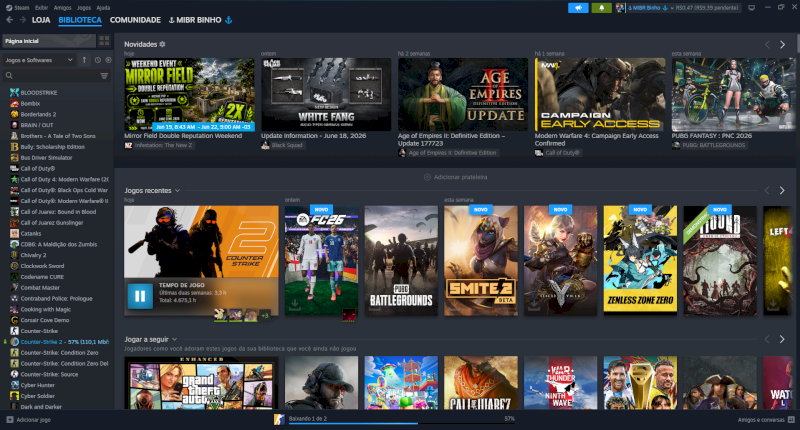The height and width of the screenshot is (430, 800).
Task: Open Amigos e conversas chat icon
Action: (791, 420)
